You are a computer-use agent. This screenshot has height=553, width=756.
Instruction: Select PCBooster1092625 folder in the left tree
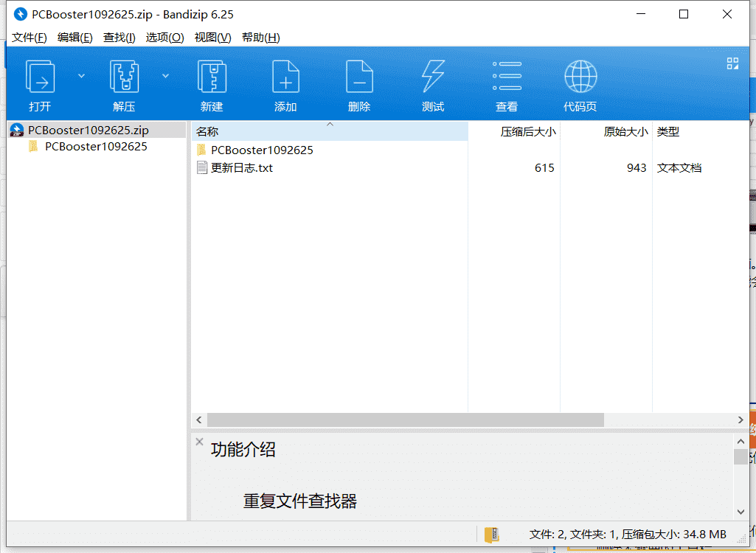[96, 147]
